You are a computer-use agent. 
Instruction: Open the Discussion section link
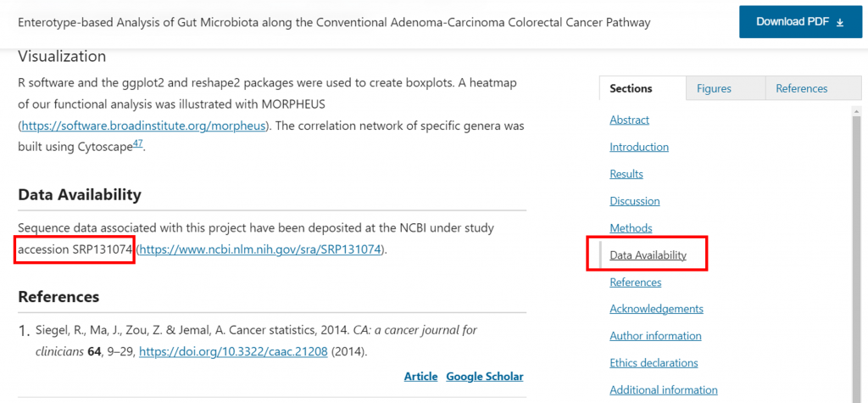[x=634, y=201]
